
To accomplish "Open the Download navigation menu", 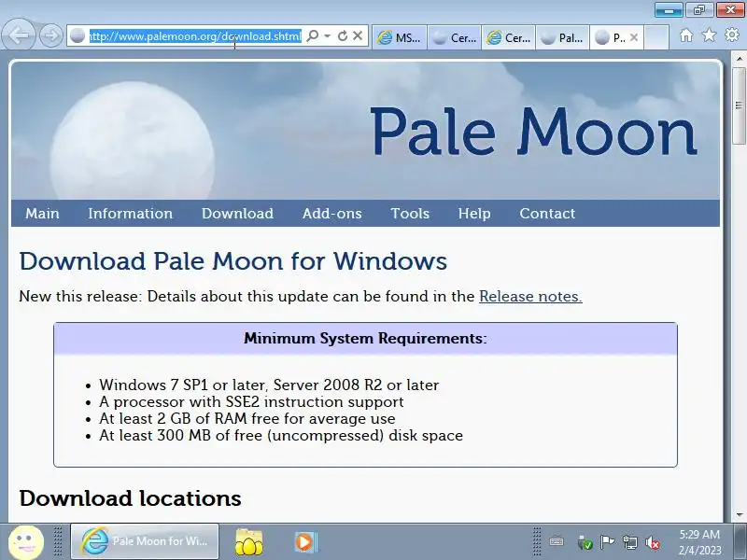I will pyautogui.click(x=237, y=214).
